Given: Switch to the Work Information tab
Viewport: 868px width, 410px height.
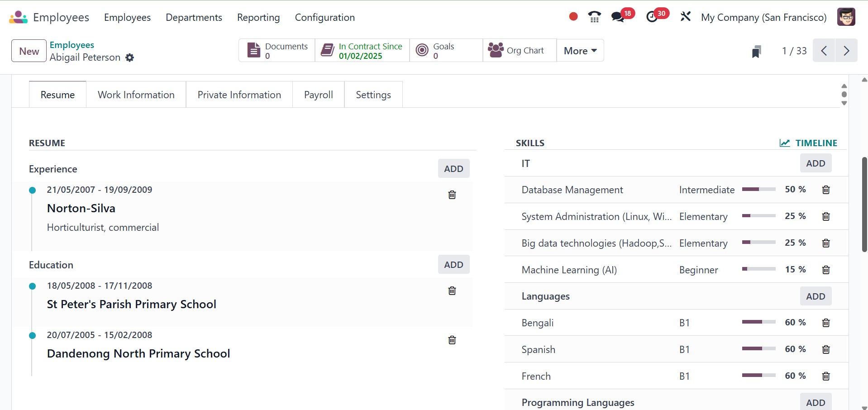Looking at the screenshot, I should (136, 95).
